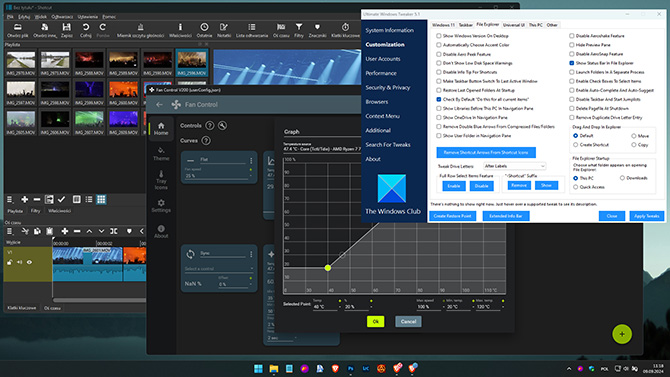
Task: Select Move radio under Drag And Drop
Action: [634, 136]
